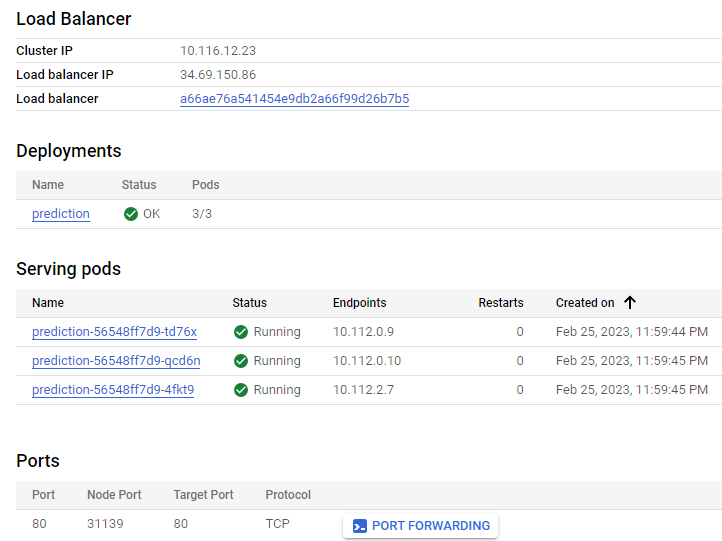Click the Node Port column header

[114, 494]
